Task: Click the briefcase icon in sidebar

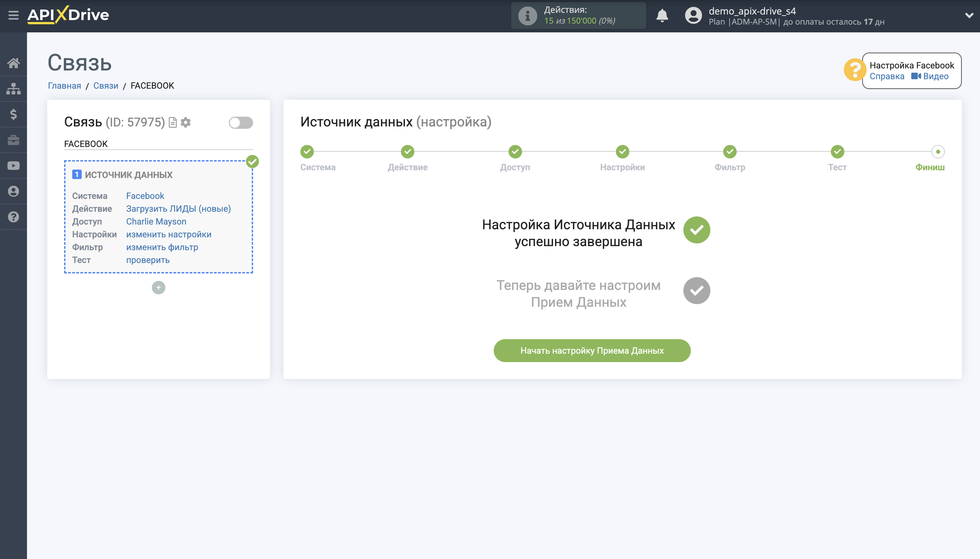Action: [x=14, y=140]
